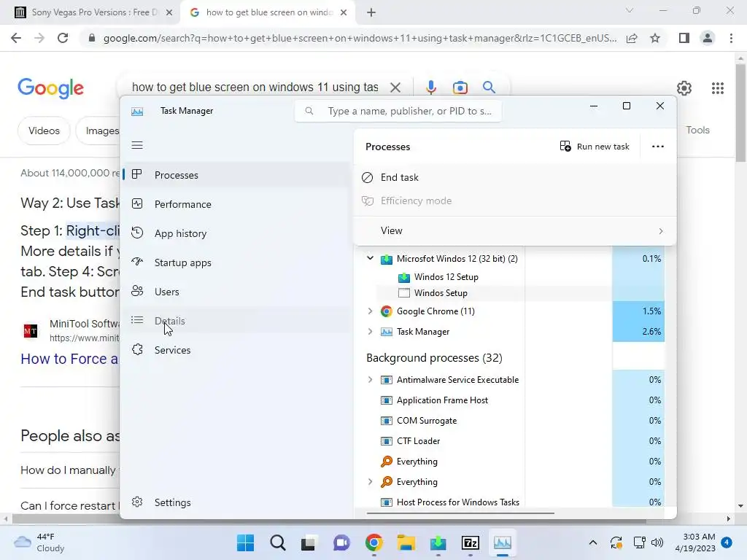
Task: Expand How do I manually question
Action: (x=69, y=470)
